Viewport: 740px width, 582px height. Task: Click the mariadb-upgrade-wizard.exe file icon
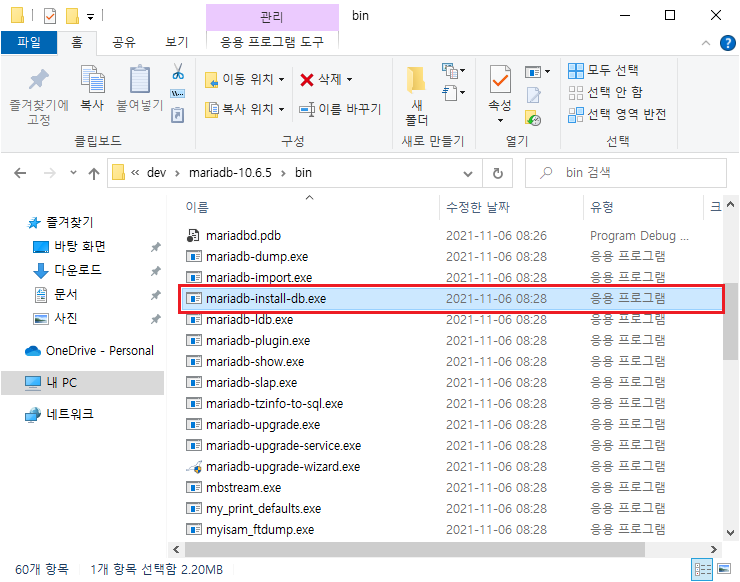click(x=194, y=467)
